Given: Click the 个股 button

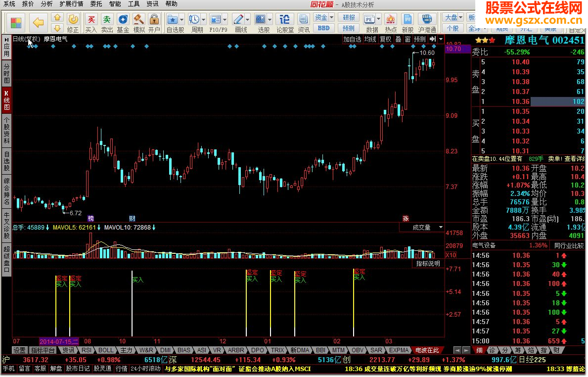Looking at the screenshot, I should [453, 28].
